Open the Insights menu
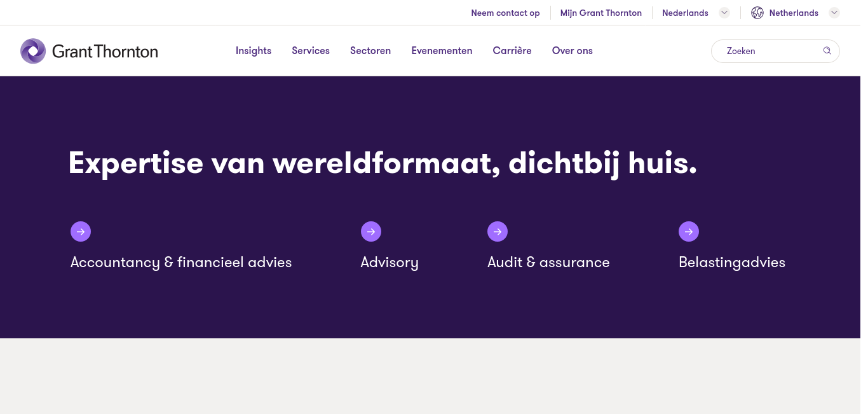Viewport: 868px width, 414px height. [254, 51]
